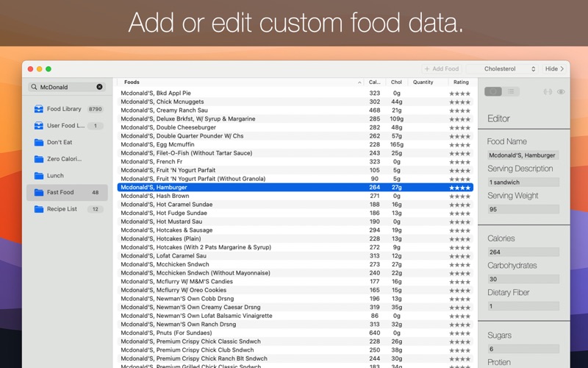Edit the Serving Description field showing 1 sandwich
The image size is (588, 368).
pos(523,182)
